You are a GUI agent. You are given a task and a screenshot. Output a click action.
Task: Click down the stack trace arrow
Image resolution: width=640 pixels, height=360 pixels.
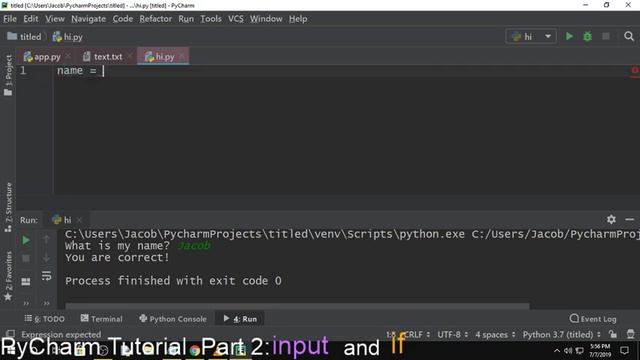click(47, 258)
